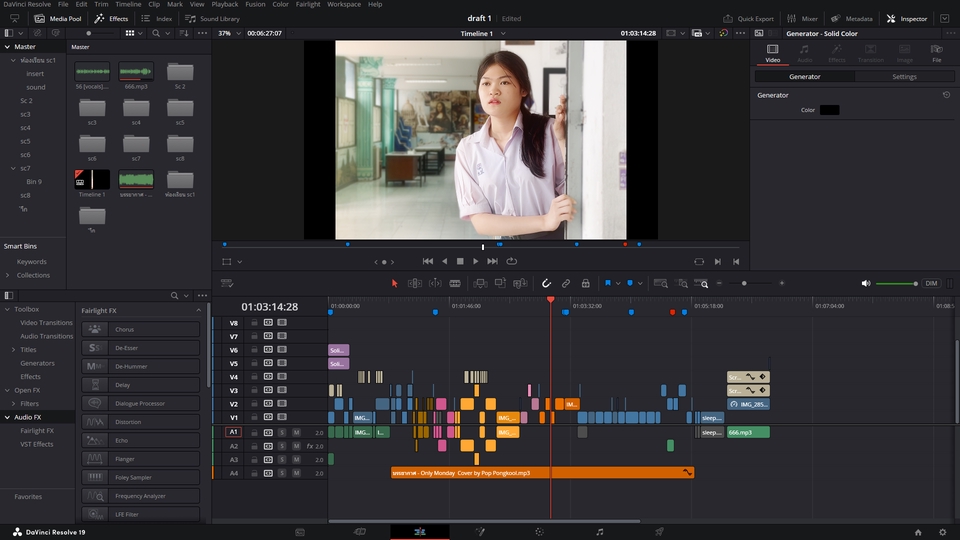Open the viewer zoom 37% dropdown
The width and height of the screenshot is (960, 540).
[x=229, y=33]
